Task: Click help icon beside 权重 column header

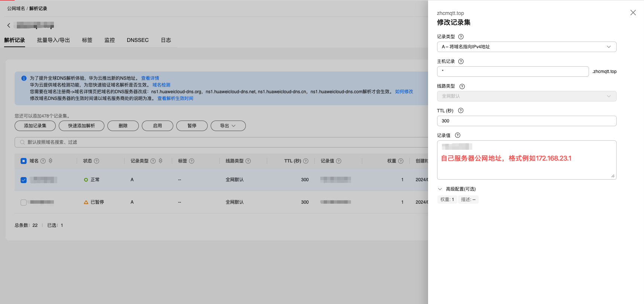Action: coord(401,161)
